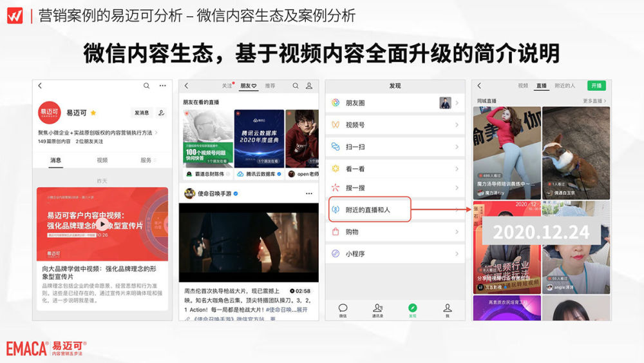Open 搜一搜 icon
This screenshot has width=644, height=363.
[336, 188]
